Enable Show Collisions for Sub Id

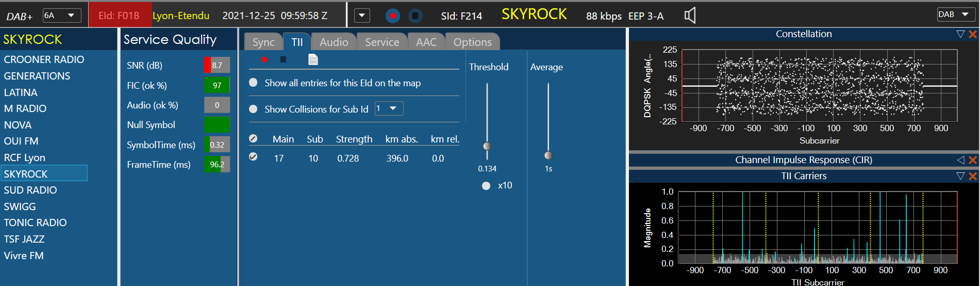click(253, 109)
